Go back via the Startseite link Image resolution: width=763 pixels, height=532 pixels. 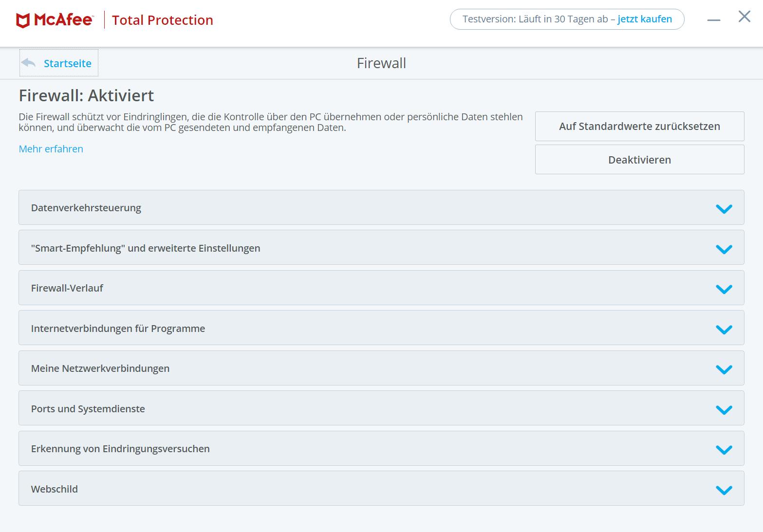(x=68, y=63)
